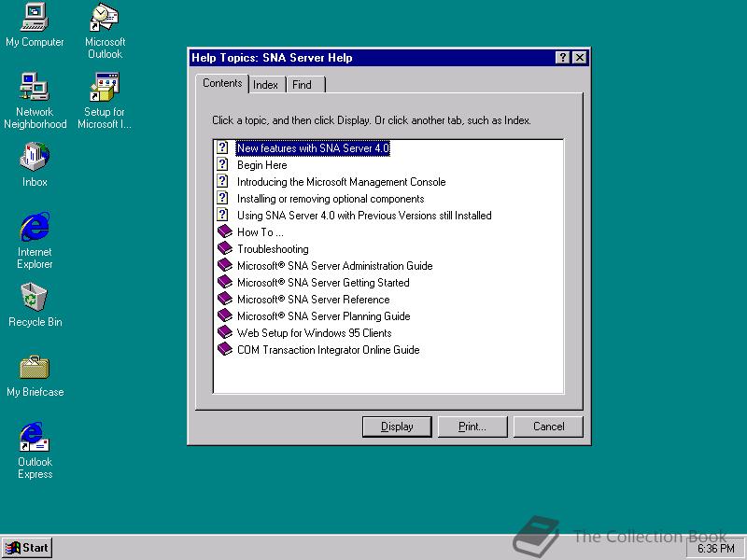Select "Microsoft SNA Server Planning Guide" label
The image size is (747, 560).
coord(324,316)
